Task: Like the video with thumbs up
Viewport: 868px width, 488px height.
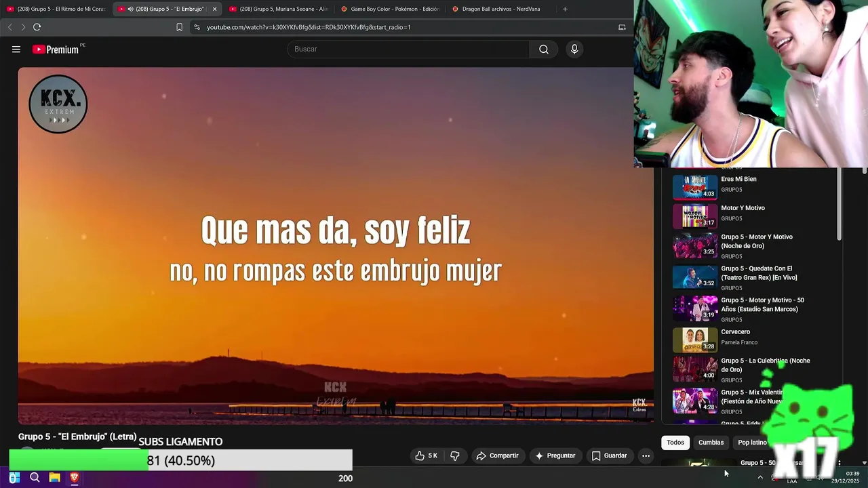Action: tap(426, 456)
